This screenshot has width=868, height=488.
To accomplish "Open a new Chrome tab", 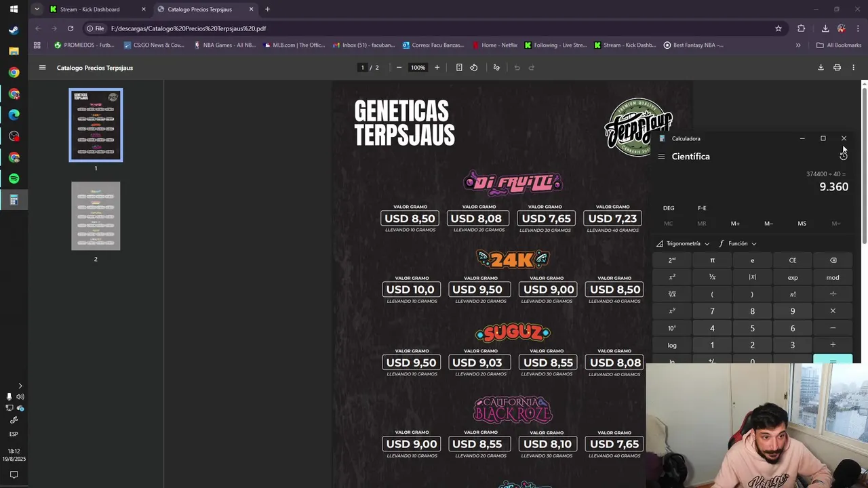I will pyautogui.click(x=267, y=9).
